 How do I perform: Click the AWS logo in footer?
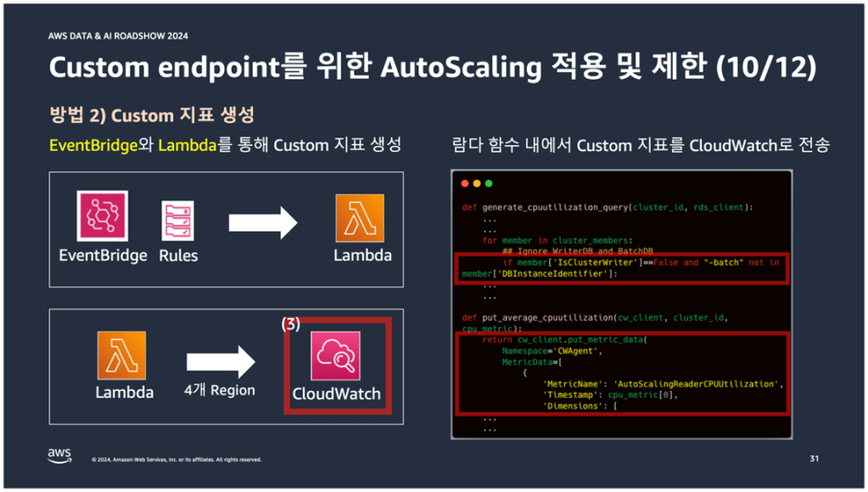[x=59, y=456]
